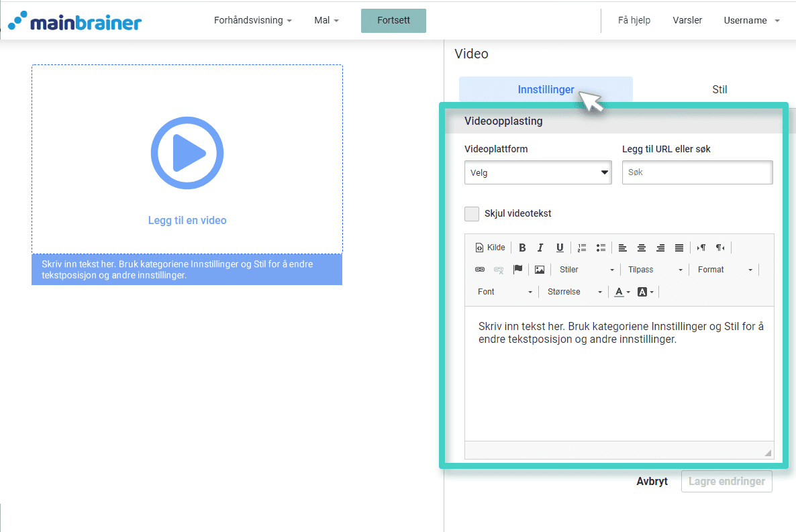Viewport: 796px width, 532px height.
Task: Click inside the Søk URL search field
Action: pos(697,172)
